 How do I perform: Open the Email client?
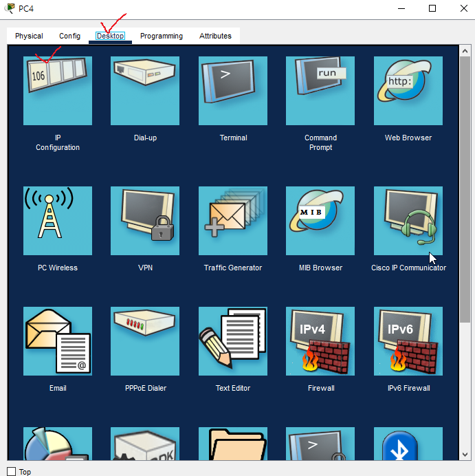(58, 341)
